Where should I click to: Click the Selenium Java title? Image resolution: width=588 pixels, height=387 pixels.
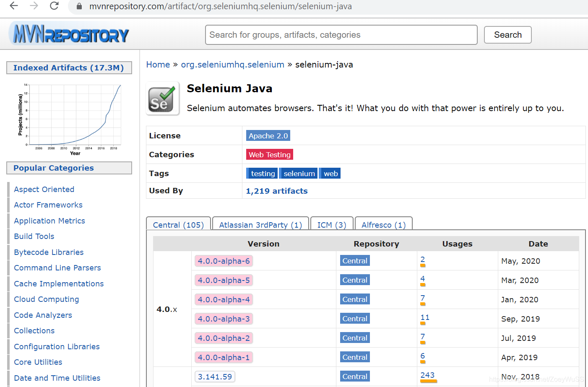tap(229, 88)
